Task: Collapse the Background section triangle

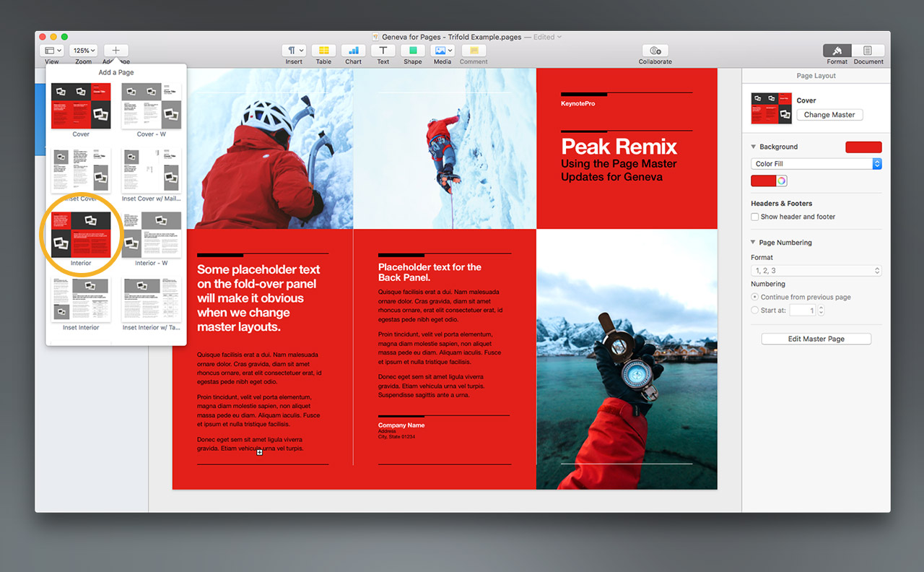Action: pyautogui.click(x=754, y=147)
